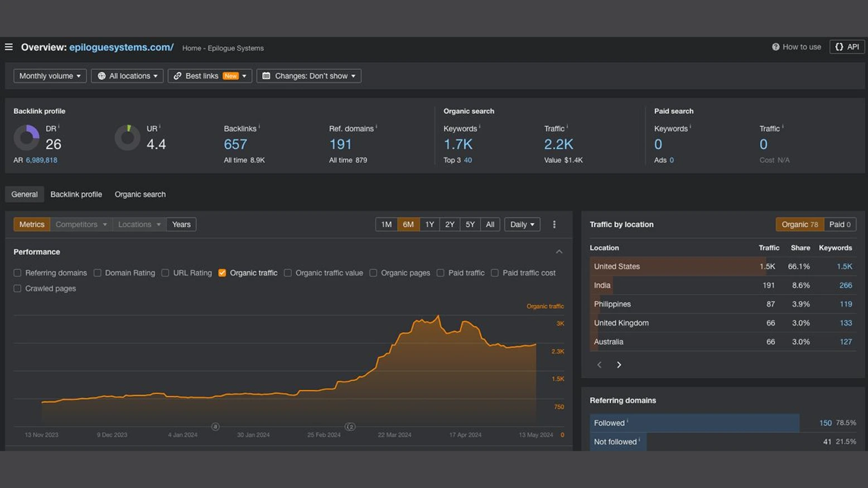Image resolution: width=868 pixels, height=488 pixels.
Task: Open the API button
Action: [847, 47]
